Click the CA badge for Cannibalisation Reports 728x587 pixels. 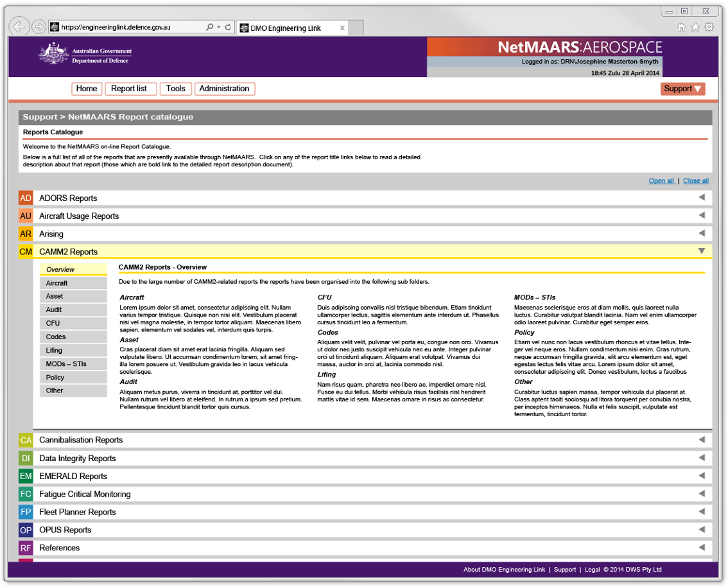pyautogui.click(x=26, y=441)
